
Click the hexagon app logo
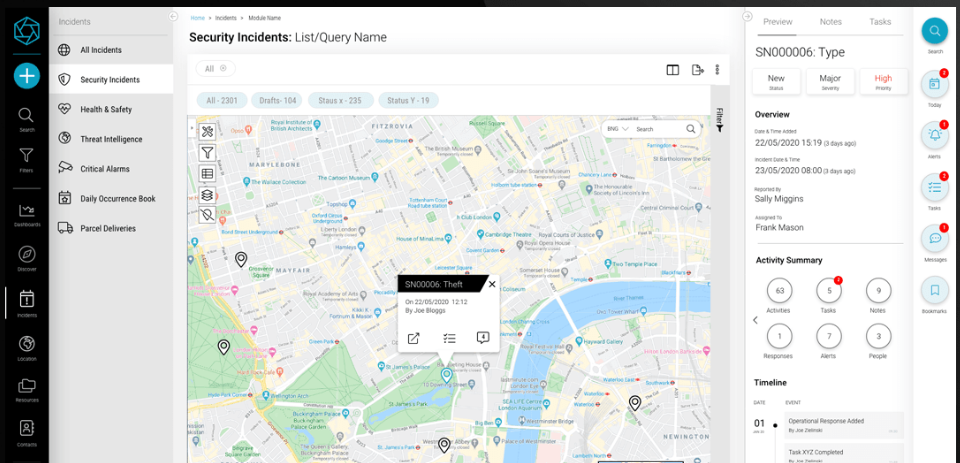point(27,30)
